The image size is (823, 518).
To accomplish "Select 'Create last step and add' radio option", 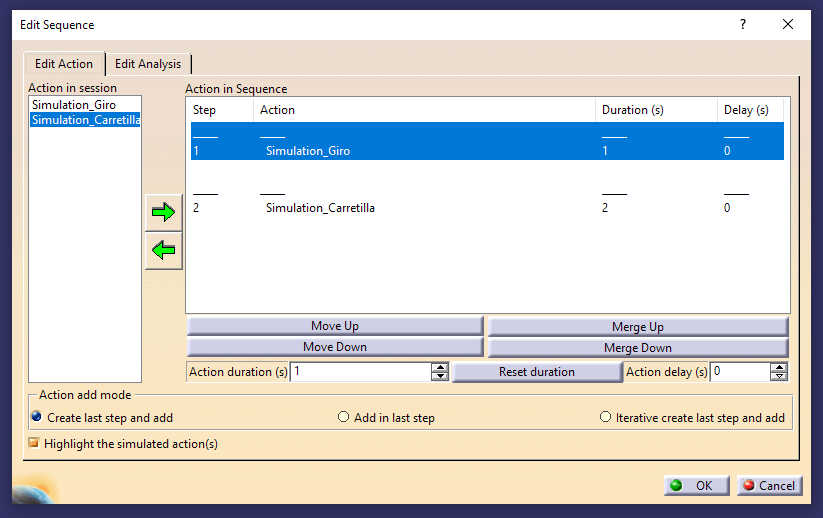I will click(37, 417).
